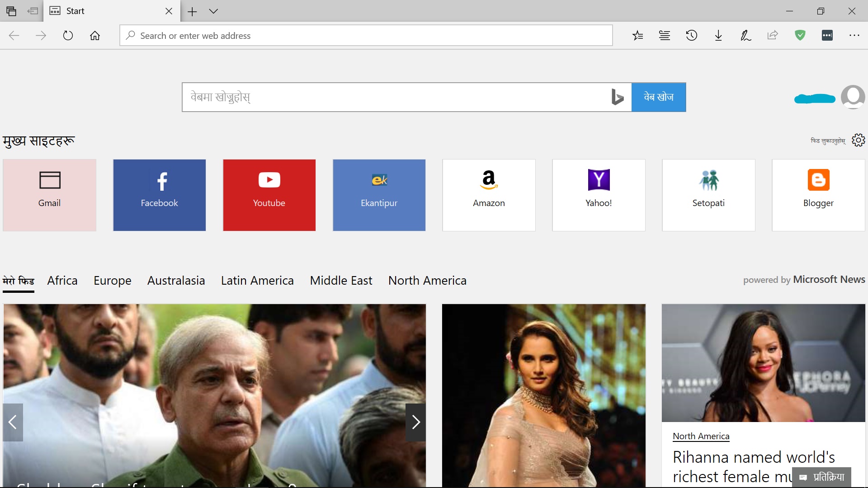The image size is (868, 488).
Task: Show next carousel news slide
Action: (x=416, y=422)
